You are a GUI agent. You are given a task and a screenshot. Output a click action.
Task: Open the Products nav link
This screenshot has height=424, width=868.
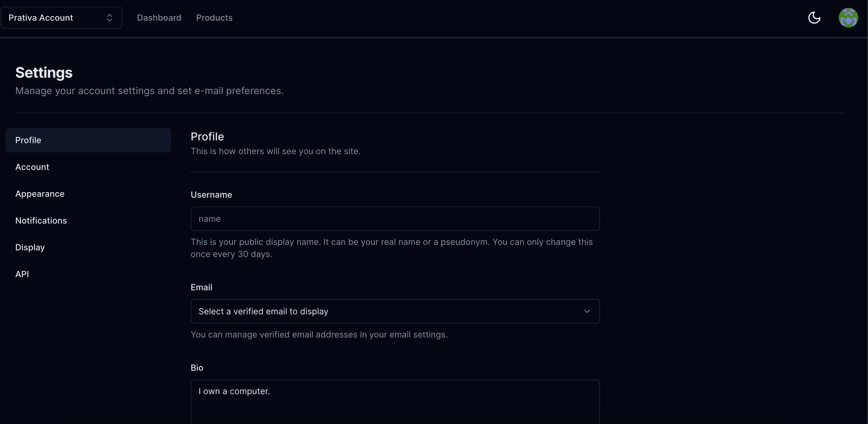coord(214,18)
